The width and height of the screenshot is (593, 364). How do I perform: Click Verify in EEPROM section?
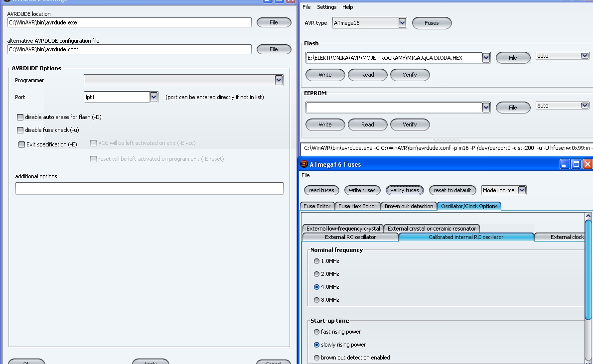tap(410, 124)
